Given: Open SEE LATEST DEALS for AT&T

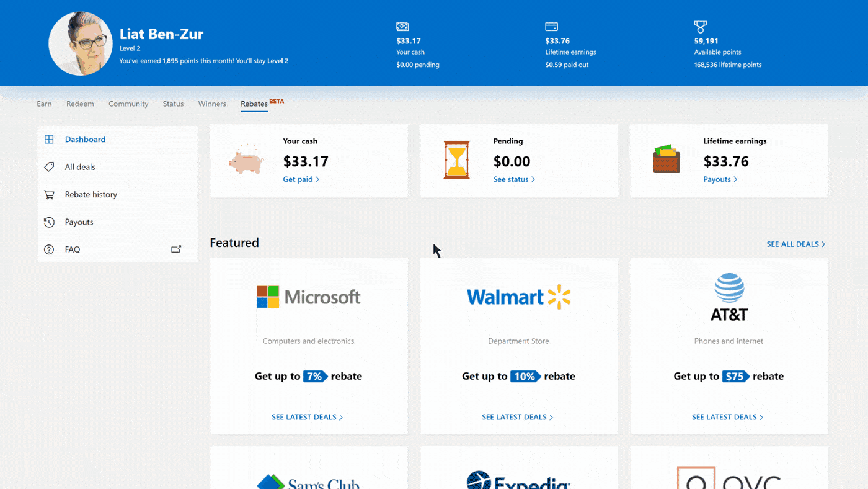Looking at the screenshot, I should 728,417.
